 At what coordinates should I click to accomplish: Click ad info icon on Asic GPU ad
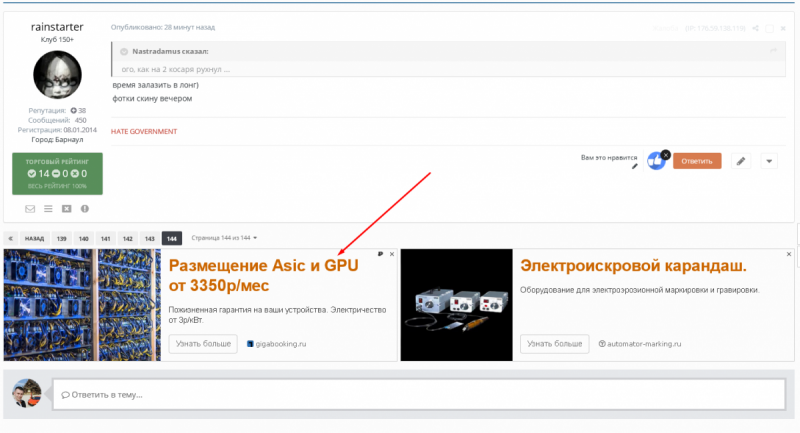pos(380,254)
